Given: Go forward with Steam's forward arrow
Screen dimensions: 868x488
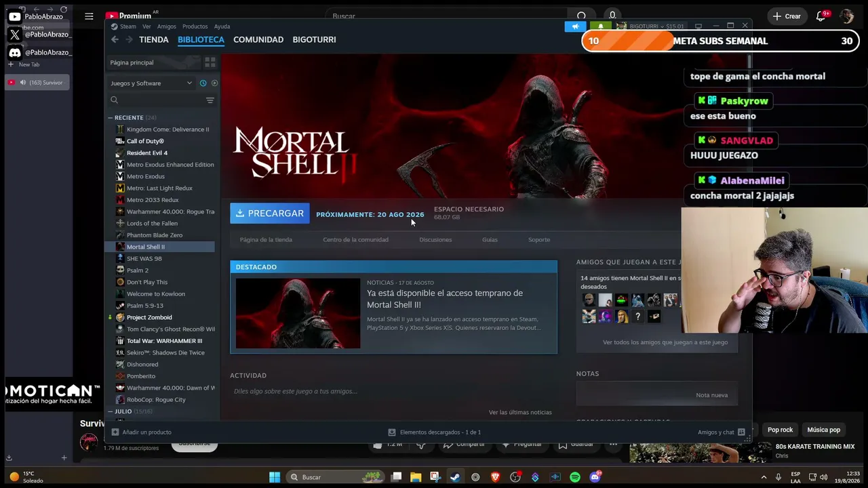Looking at the screenshot, I should tap(129, 39).
